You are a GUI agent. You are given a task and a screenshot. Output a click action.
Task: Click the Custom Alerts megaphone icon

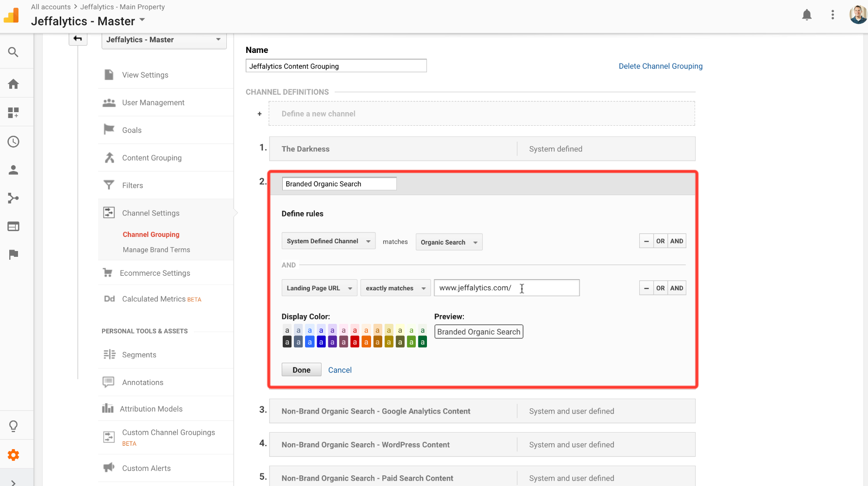pyautogui.click(x=109, y=468)
